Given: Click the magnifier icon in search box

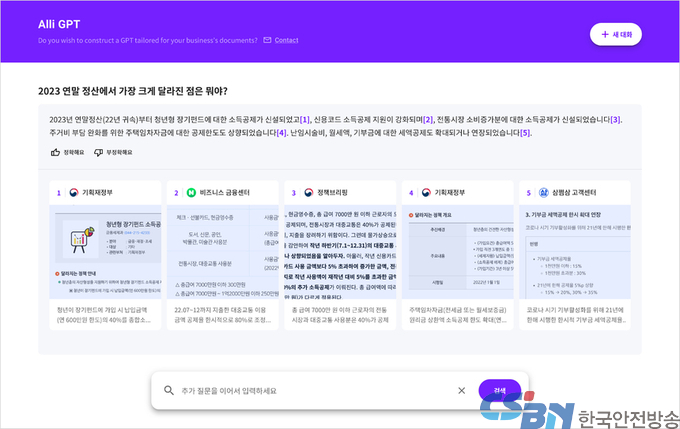Looking at the screenshot, I should (169, 390).
